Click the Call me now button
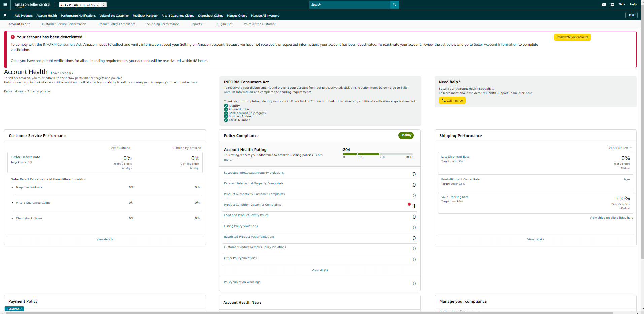 (x=452, y=101)
